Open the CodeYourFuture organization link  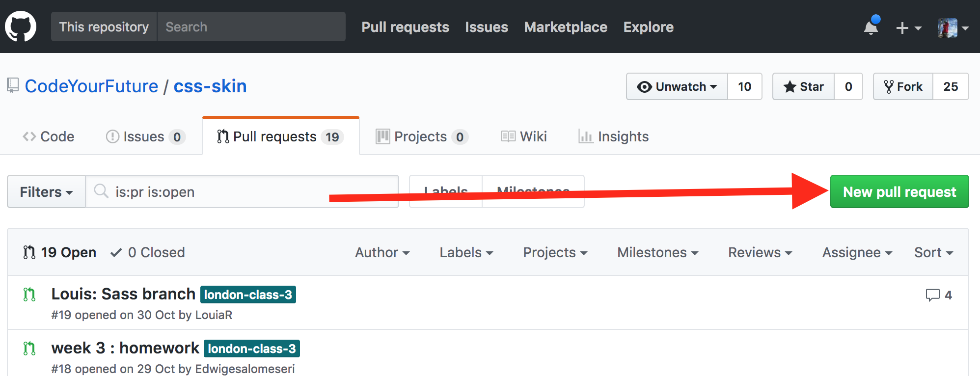(91, 86)
